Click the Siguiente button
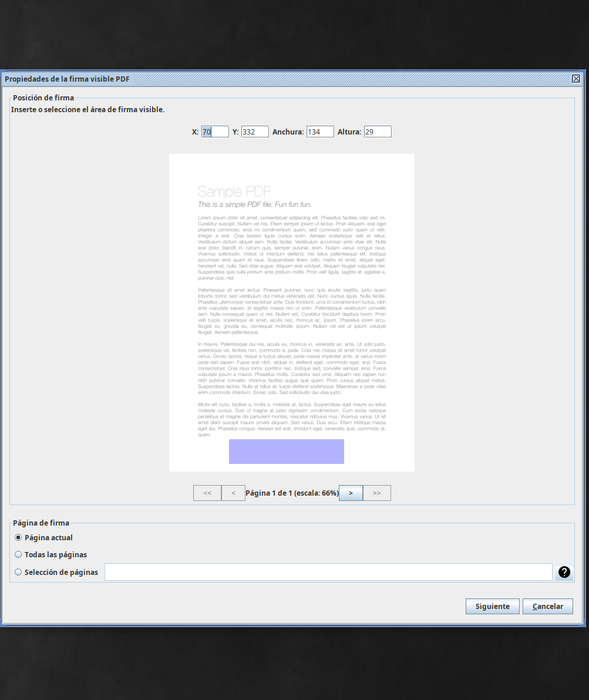Viewport: 589px width, 700px height. point(492,606)
